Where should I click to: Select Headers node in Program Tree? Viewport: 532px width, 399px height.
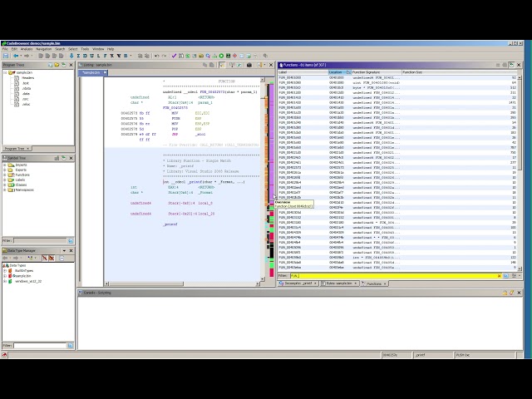click(x=27, y=77)
